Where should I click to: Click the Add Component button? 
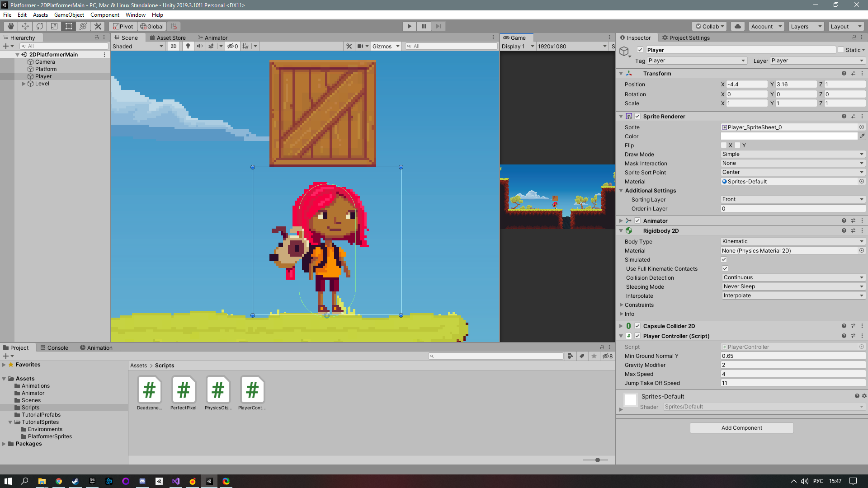tap(741, 427)
